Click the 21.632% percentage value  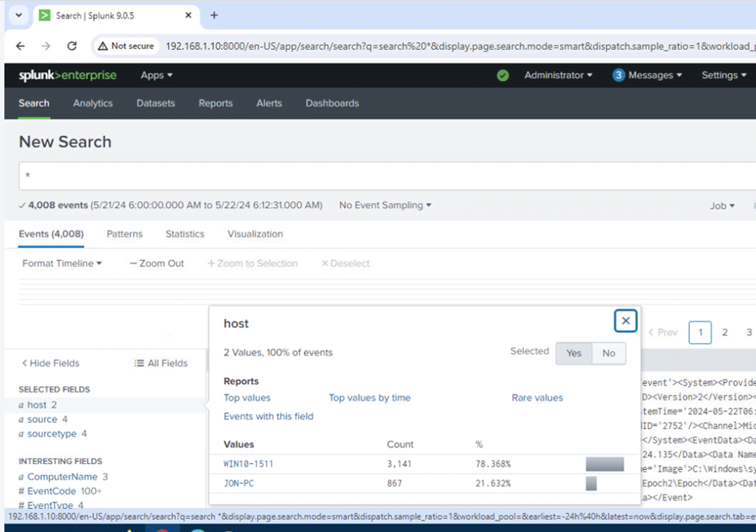coord(493,483)
